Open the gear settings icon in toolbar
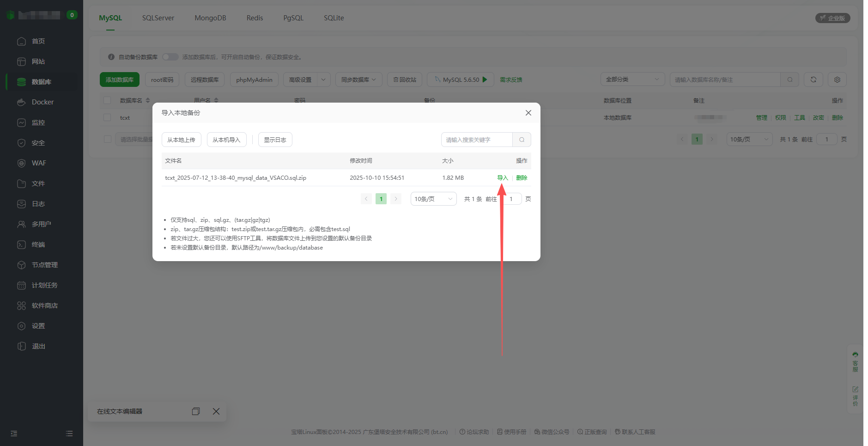Image resolution: width=868 pixels, height=446 pixels. 837,79
